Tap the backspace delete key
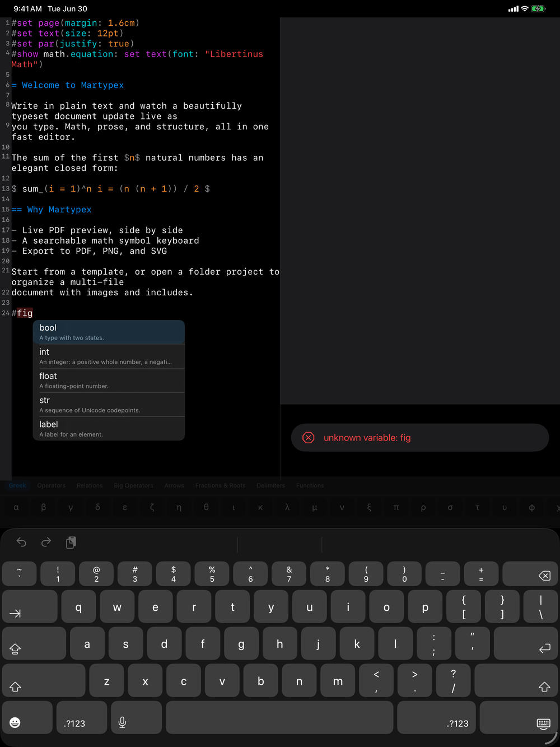Viewport: 560px width, 747px height. [x=530, y=574]
